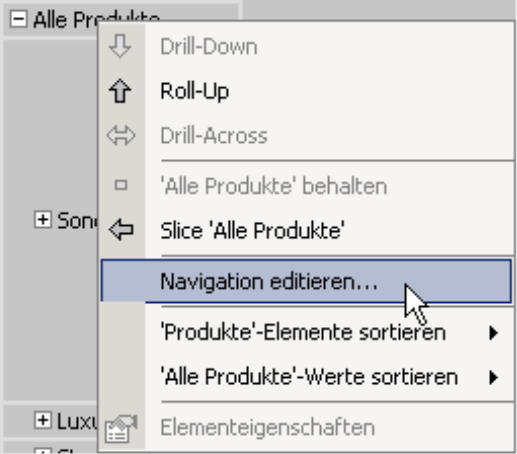Select Slice 'Alle Produkte' menu entry
Image resolution: width=517 pixels, height=454 pixels.
coord(306,230)
